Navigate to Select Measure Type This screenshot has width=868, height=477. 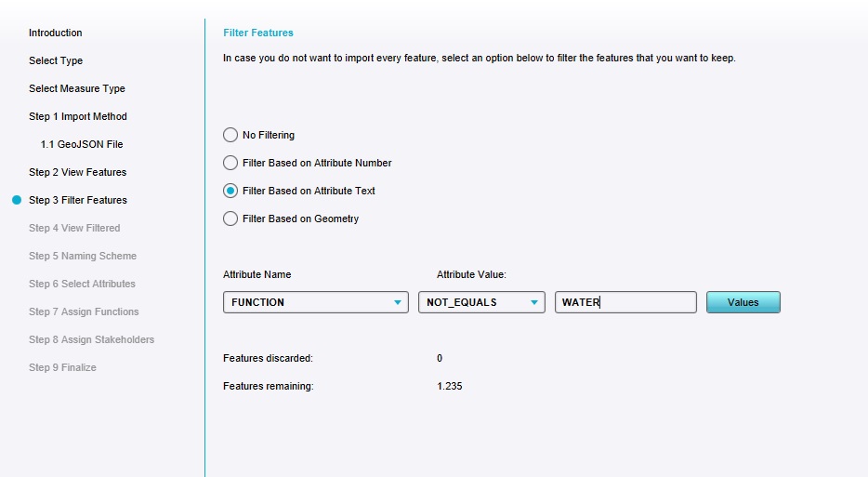[x=76, y=88]
